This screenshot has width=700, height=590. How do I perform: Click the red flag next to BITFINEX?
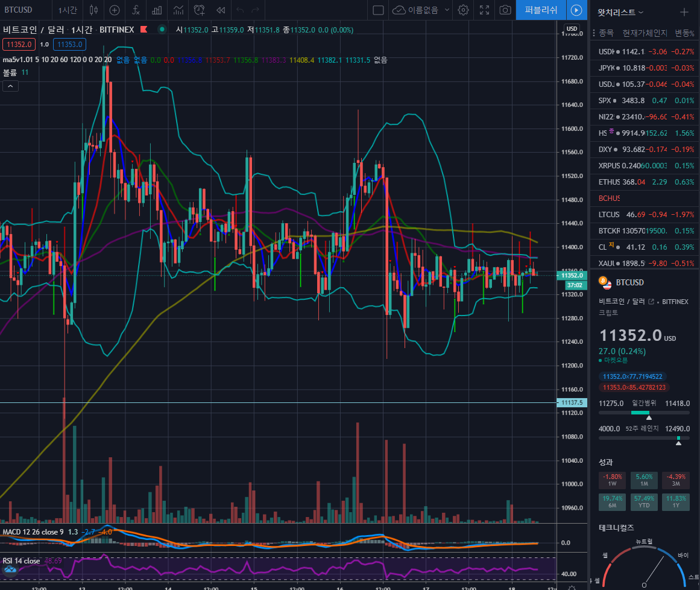click(x=143, y=30)
